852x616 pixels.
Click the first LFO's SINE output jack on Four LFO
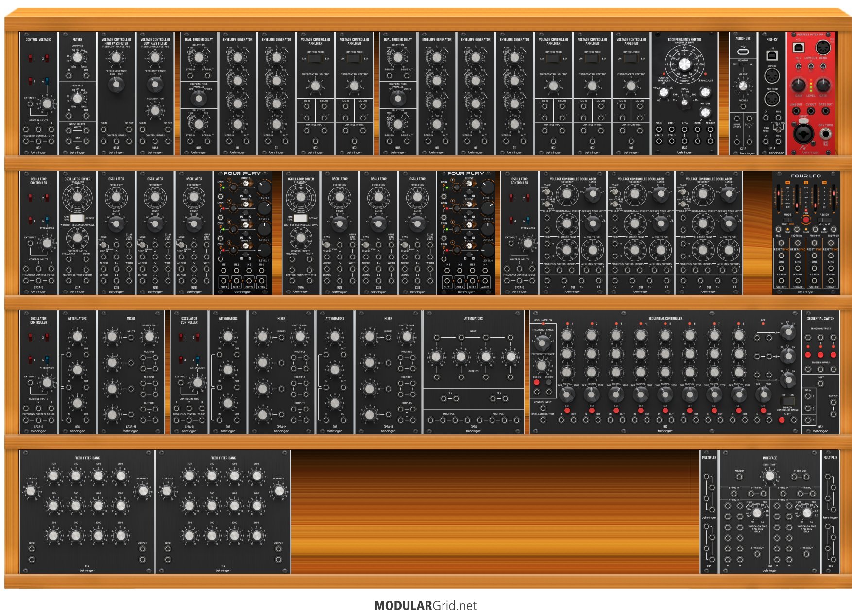tap(781, 256)
